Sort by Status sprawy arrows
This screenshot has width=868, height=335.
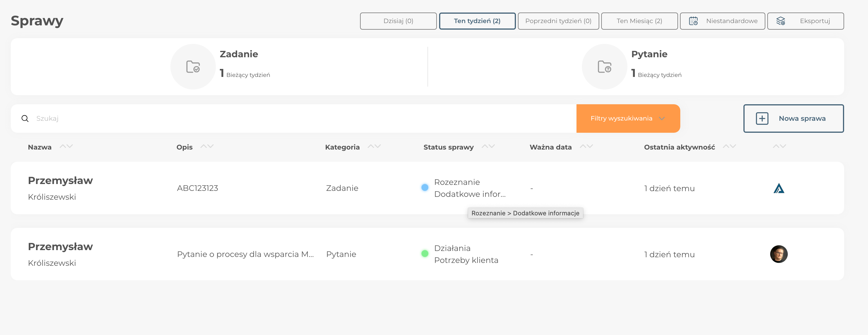(x=488, y=146)
